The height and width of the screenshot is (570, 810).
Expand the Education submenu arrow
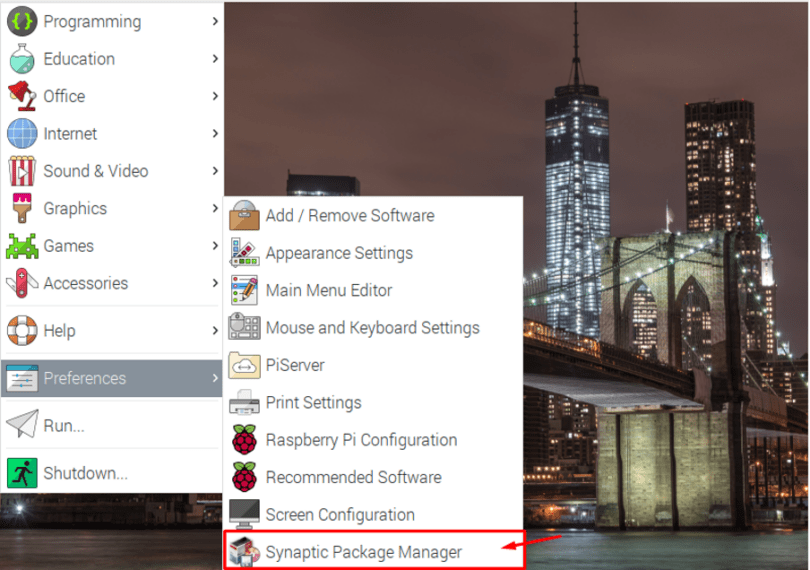pyautogui.click(x=215, y=58)
